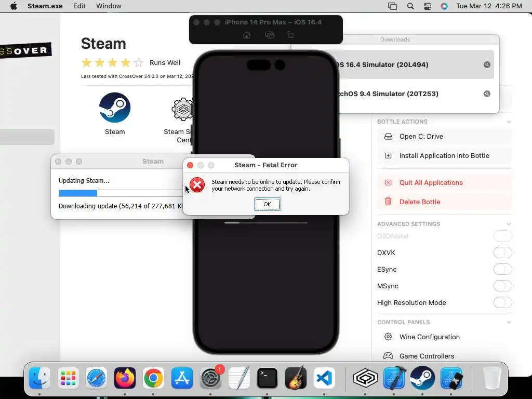This screenshot has width=532, height=399.
Task: Reveal watchOS 9.4 Simulator download in Finder
Action: point(487,94)
